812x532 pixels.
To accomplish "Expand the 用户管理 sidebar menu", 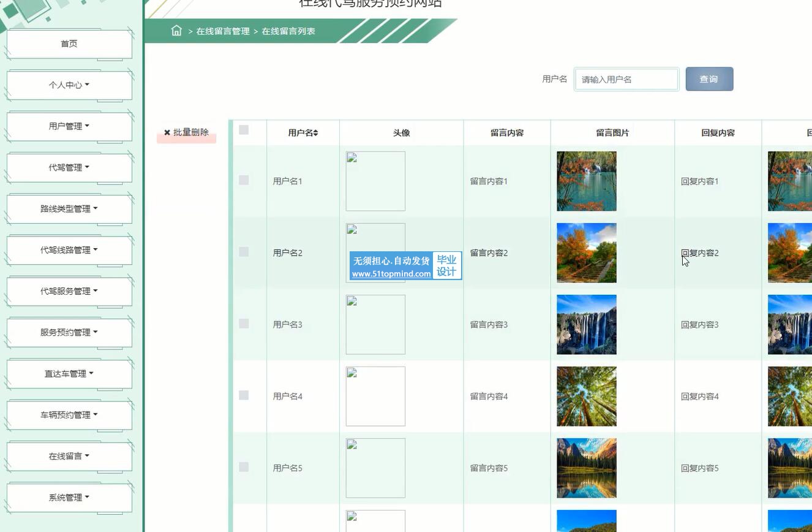I will click(69, 126).
